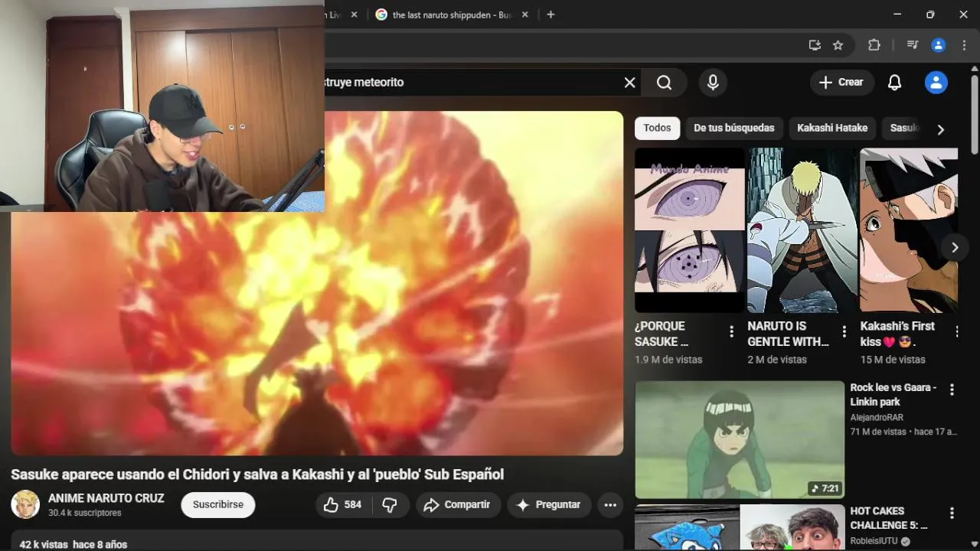
Task: Open ANIME NARUTO CRUZ channel avatar
Action: 25,505
